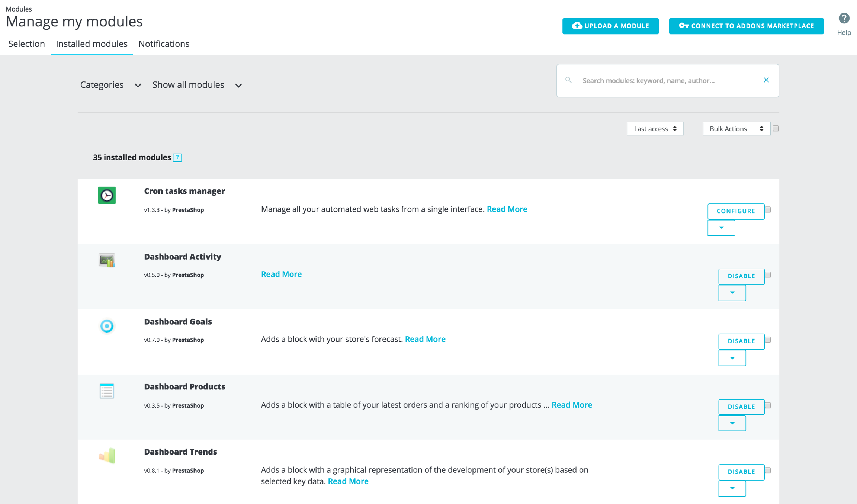Expand the action arrow under Cron CONFIGURE
Viewport: 857px width, 504px height.
coord(721,228)
